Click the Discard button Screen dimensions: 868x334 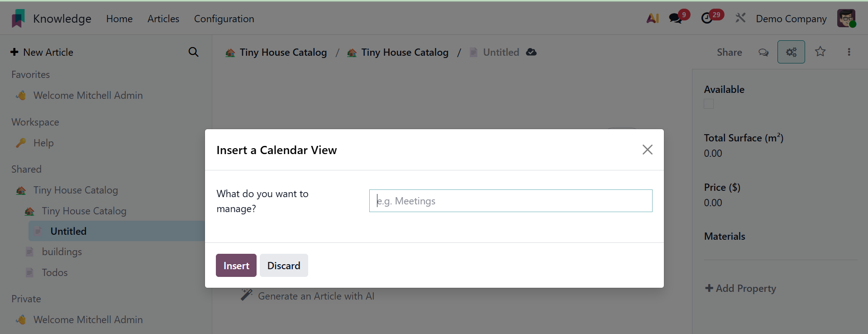point(284,266)
